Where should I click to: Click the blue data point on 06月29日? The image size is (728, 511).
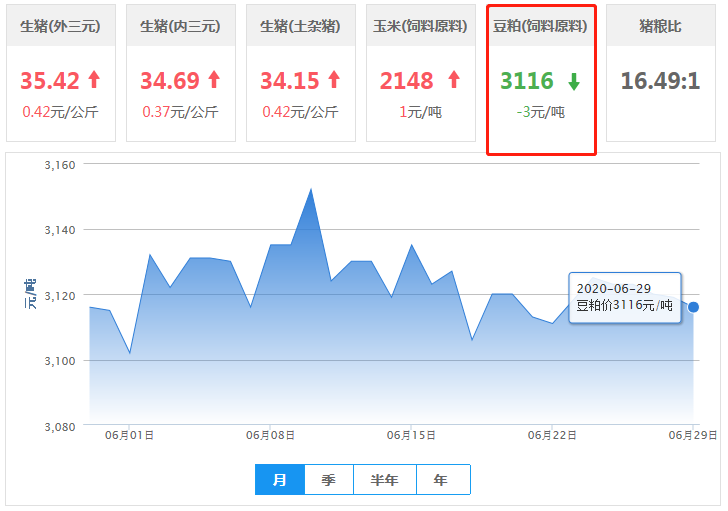[693, 307]
